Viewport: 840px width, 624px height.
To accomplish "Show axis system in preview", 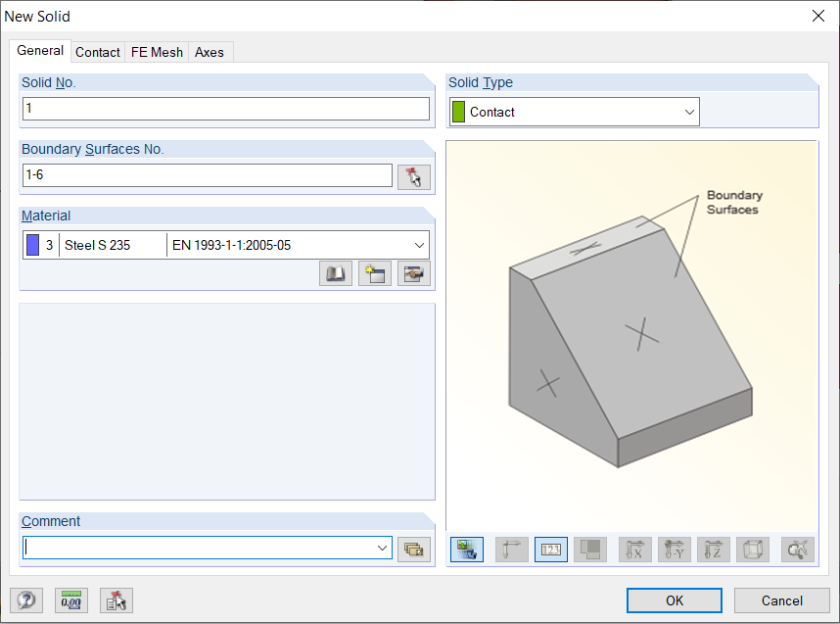I will (512, 550).
